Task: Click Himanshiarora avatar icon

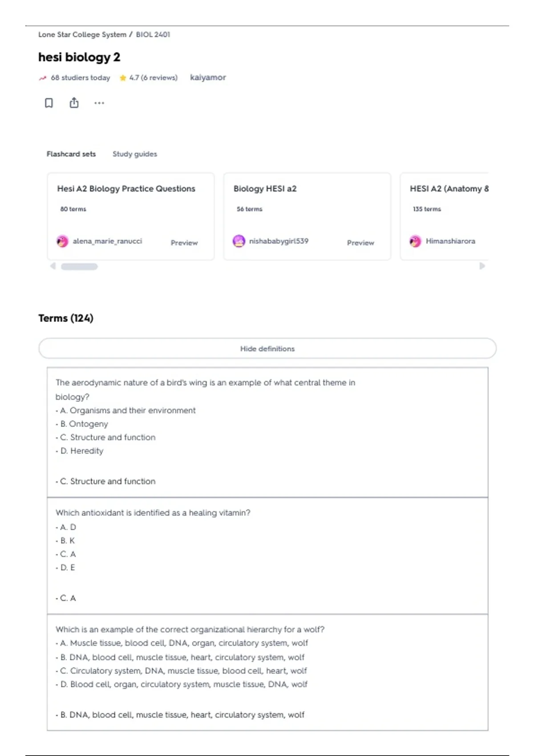Action: point(415,241)
